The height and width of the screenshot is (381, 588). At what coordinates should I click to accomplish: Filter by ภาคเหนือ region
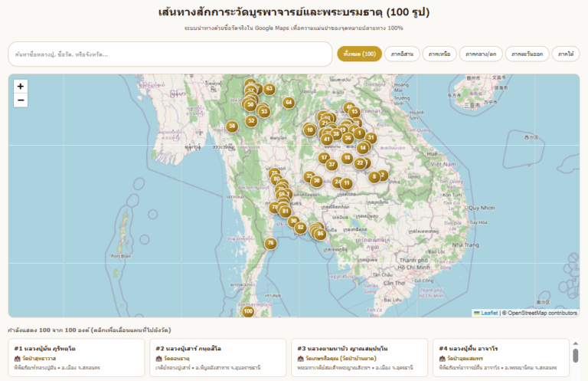click(439, 54)
